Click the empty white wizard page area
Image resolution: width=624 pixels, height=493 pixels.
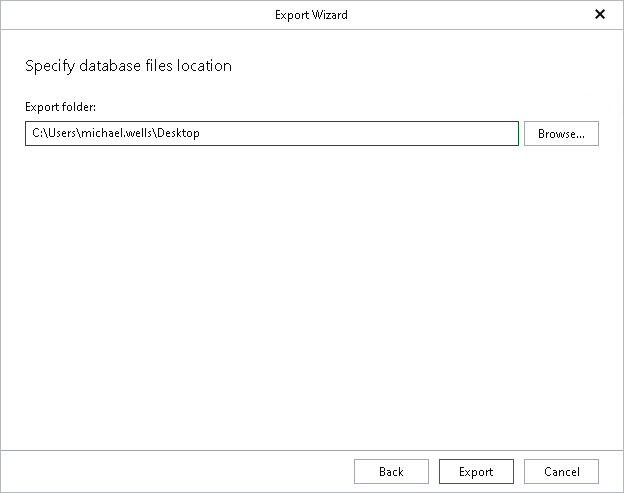click(311, 300)
